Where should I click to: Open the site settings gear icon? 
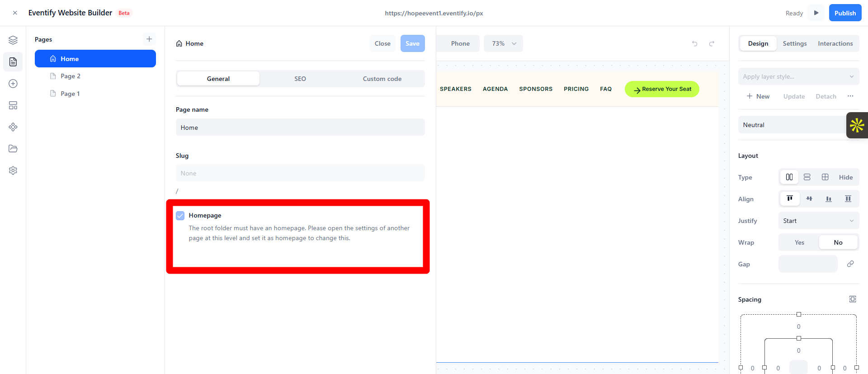13,170
